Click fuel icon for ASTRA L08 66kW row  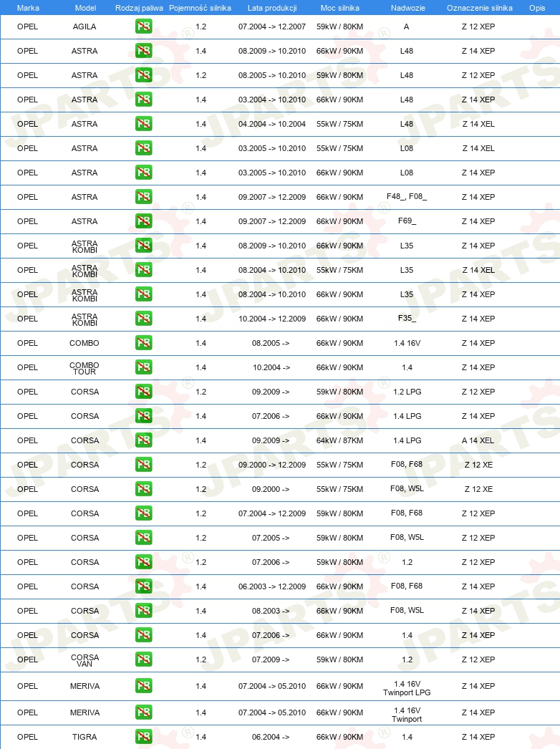(143, 173)
